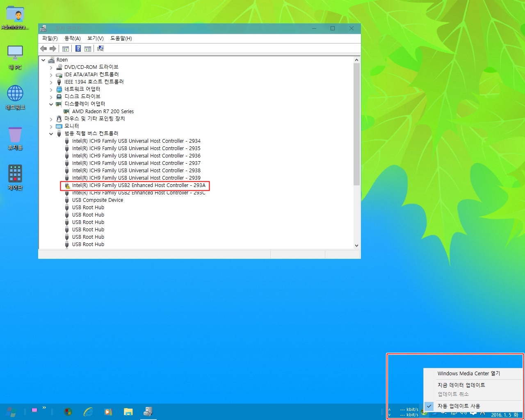Image resolution: width=525 pixels, height=420 pixels.
Task: Open the media player taskbar icon
Action: [108, 411]
